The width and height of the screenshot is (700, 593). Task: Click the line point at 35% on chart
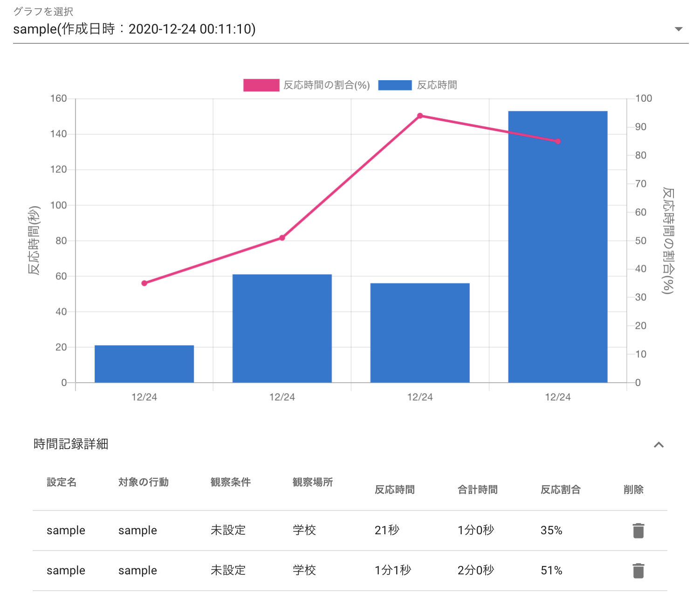click(x=144, y=283)
